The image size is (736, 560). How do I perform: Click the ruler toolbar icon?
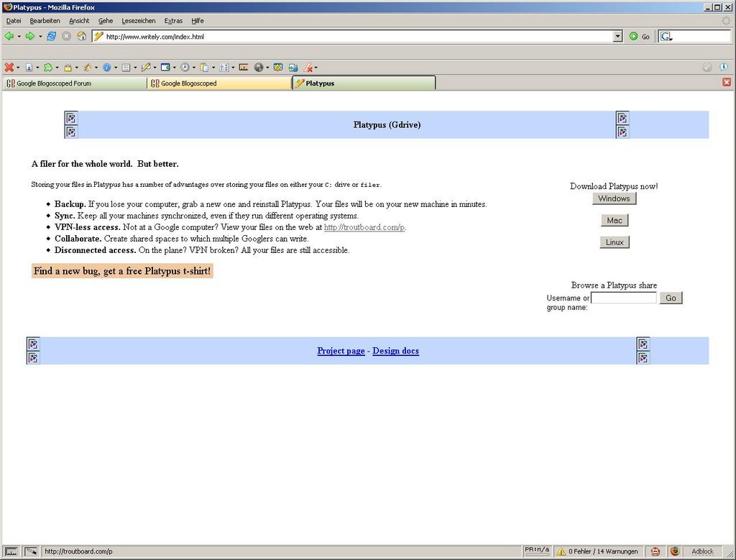243,68
